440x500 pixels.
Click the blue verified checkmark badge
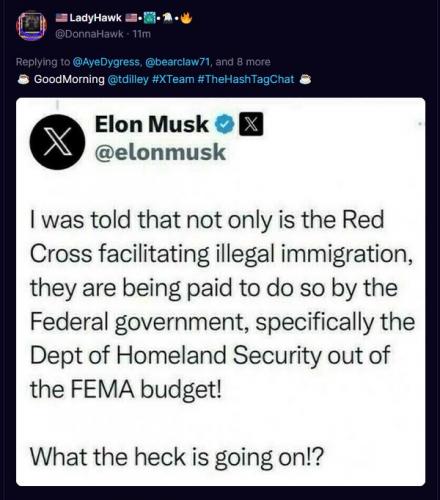(225, 125)
